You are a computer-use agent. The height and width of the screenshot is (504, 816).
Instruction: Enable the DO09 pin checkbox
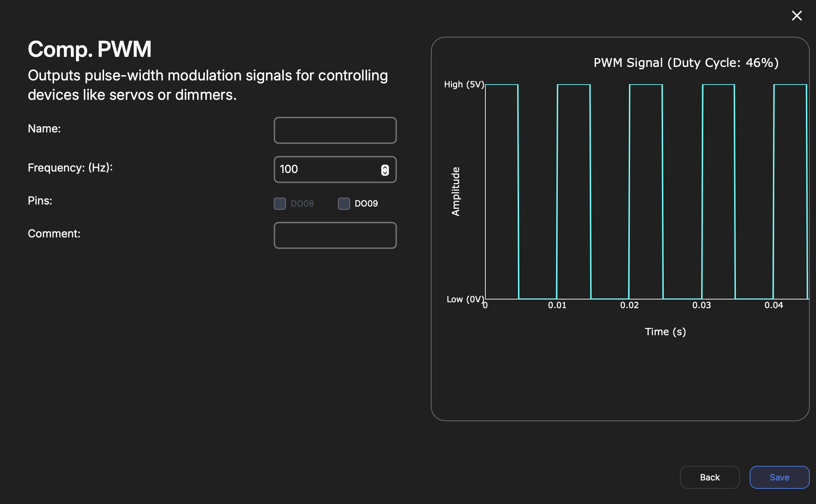[x=344, y=203]
